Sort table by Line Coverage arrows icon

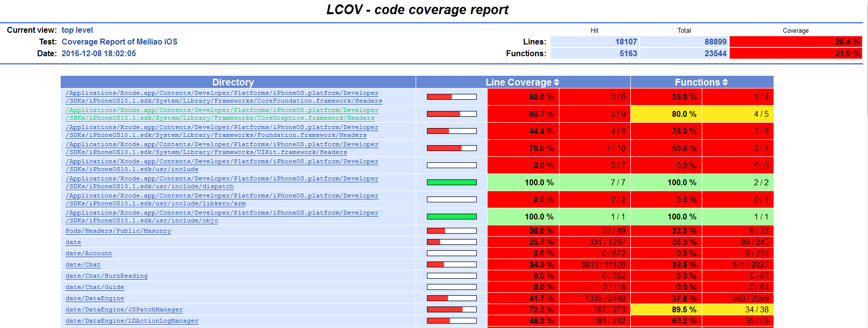coord(556,83)
